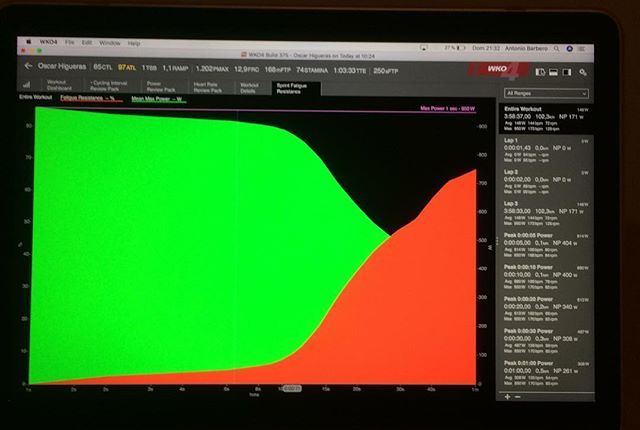This screenshot has width=640, height=430.
Task: Select the Peak 0:00:30 Power range
Action: pyautogui.click(x=545, y=341)
